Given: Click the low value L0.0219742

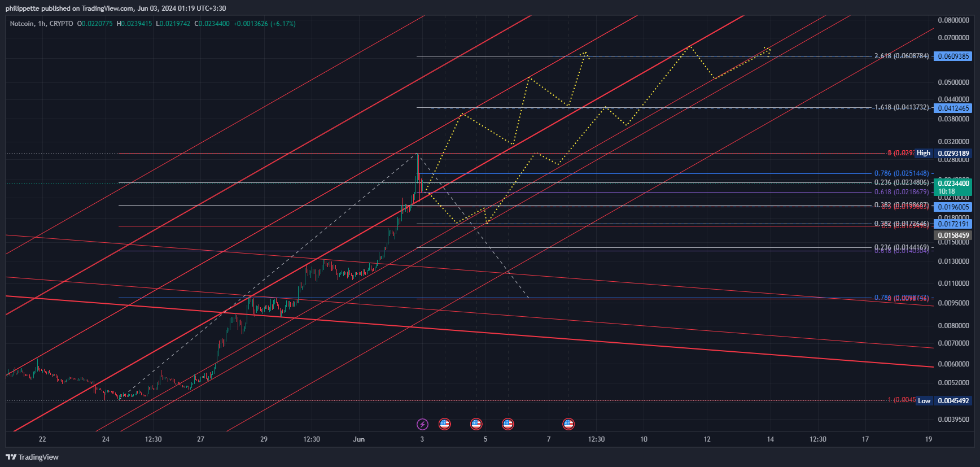Looking at the screenshot, I should (173, 24).
